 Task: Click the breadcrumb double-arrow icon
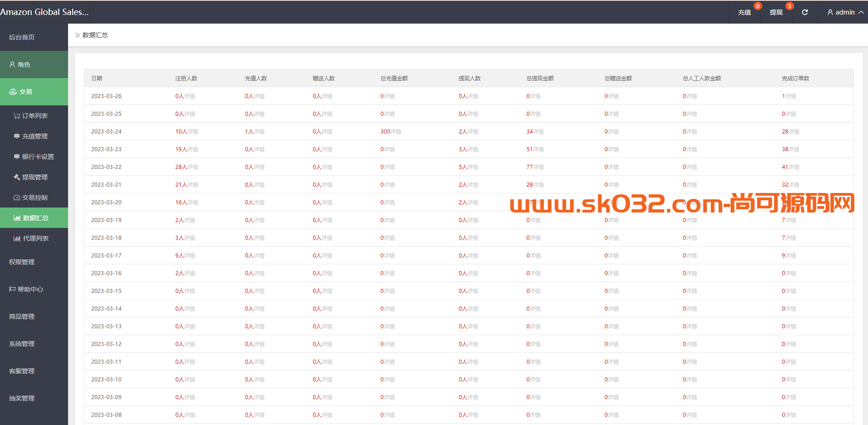(77, 35)
